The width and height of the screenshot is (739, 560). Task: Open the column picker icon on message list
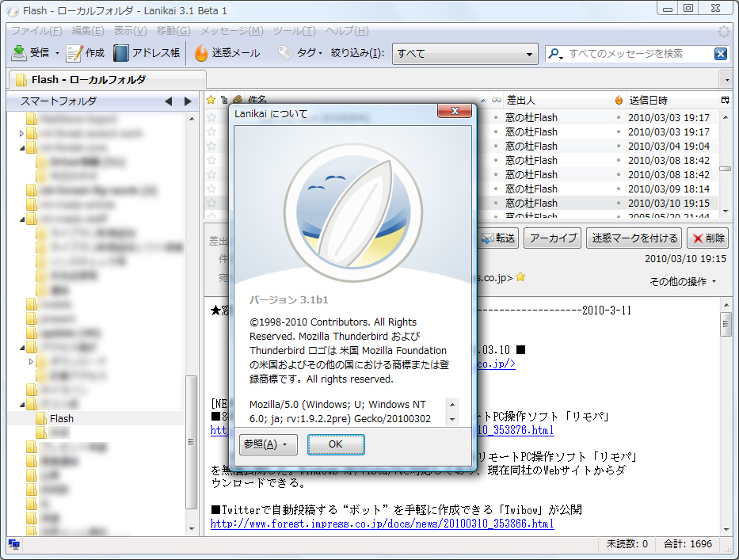pos(724,100)
